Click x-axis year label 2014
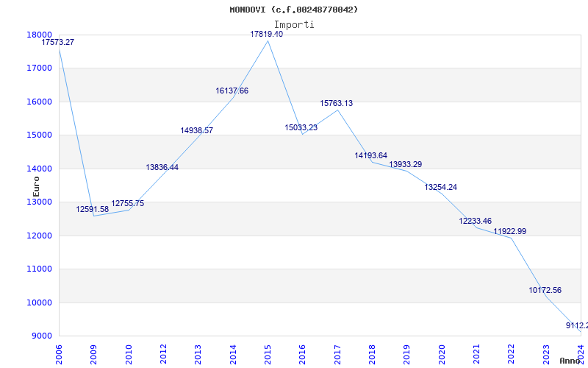The width and height of the screenshot is (588, 368). tap(233, 355)
